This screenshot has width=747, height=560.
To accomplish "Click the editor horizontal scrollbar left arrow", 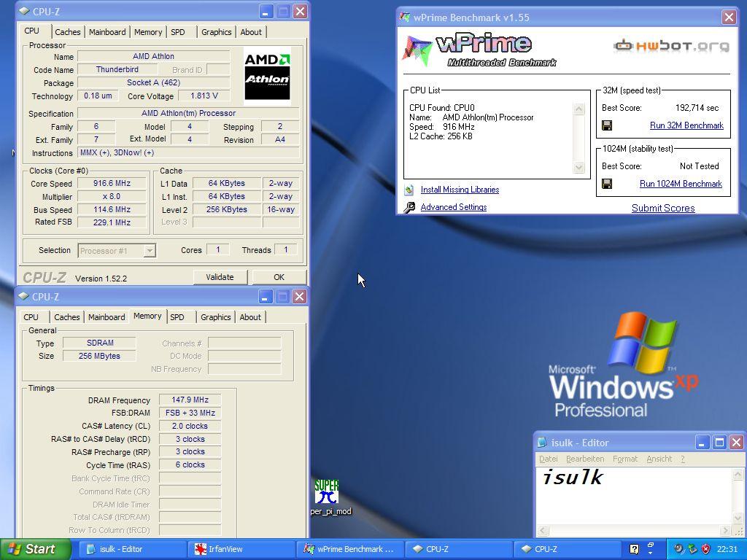I will (x=543, y=530).
